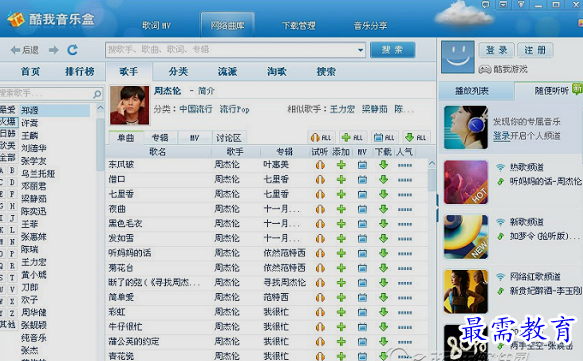
Task: Download the song 夜曲
Action: (383, 209)
